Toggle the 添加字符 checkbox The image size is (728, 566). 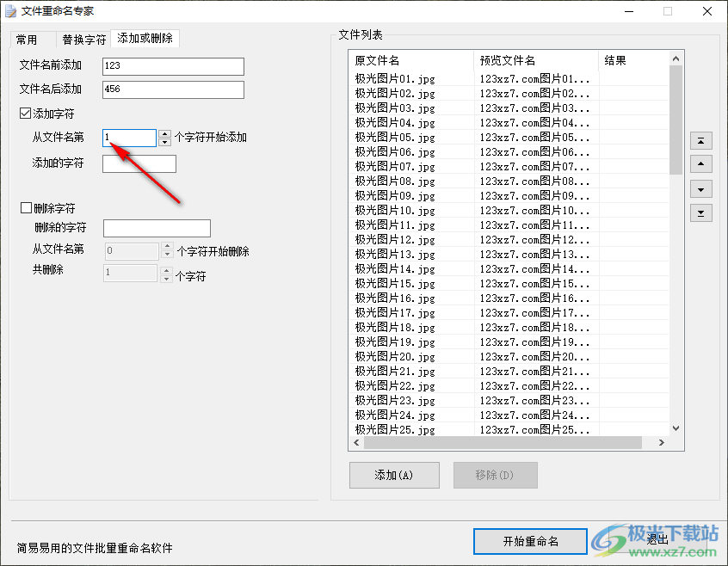[26, 114]
